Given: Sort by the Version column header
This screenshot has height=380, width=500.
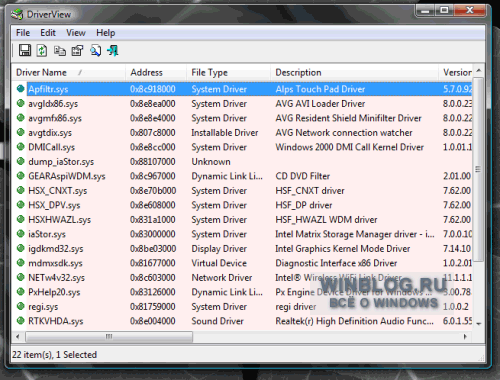Looking at the screenshot, I should point(456,72).
